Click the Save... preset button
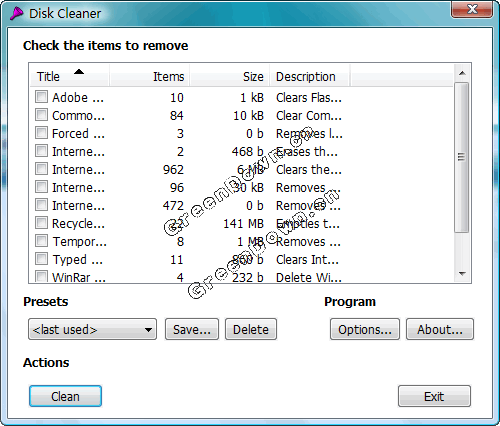Screen dimensions: 500x426 (x=192, y=329)
